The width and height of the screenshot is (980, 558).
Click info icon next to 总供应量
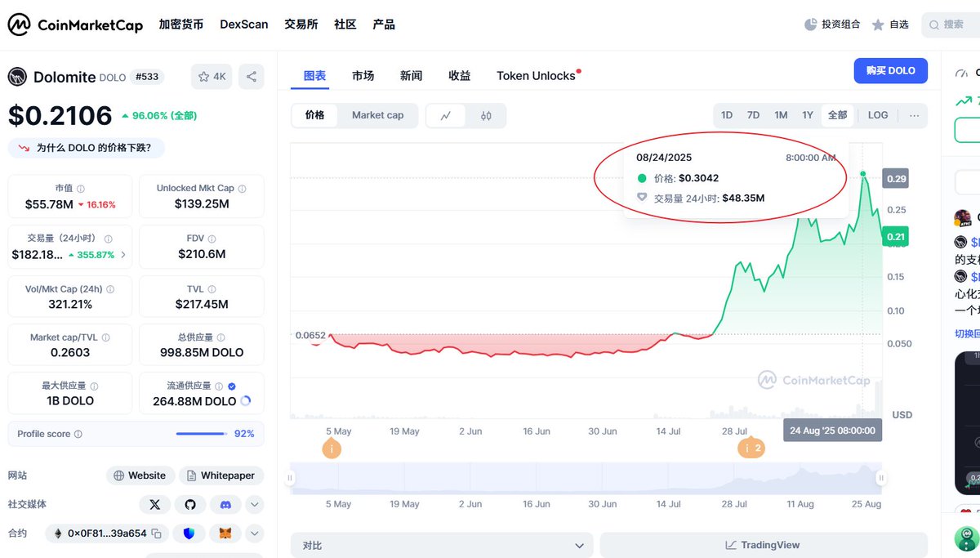[221, 337]
